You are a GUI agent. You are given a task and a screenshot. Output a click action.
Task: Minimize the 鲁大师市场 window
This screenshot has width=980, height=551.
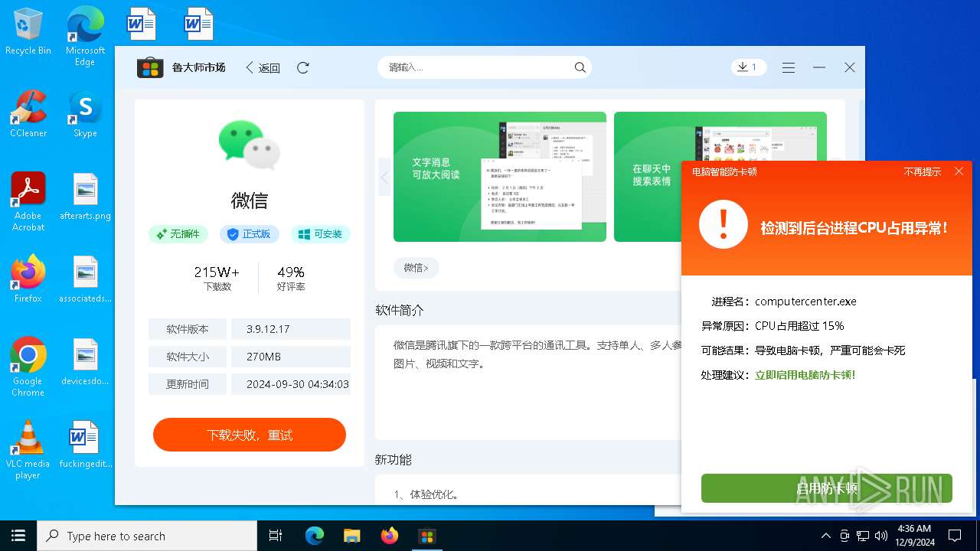pyautogui.click(x=819, y=67)
